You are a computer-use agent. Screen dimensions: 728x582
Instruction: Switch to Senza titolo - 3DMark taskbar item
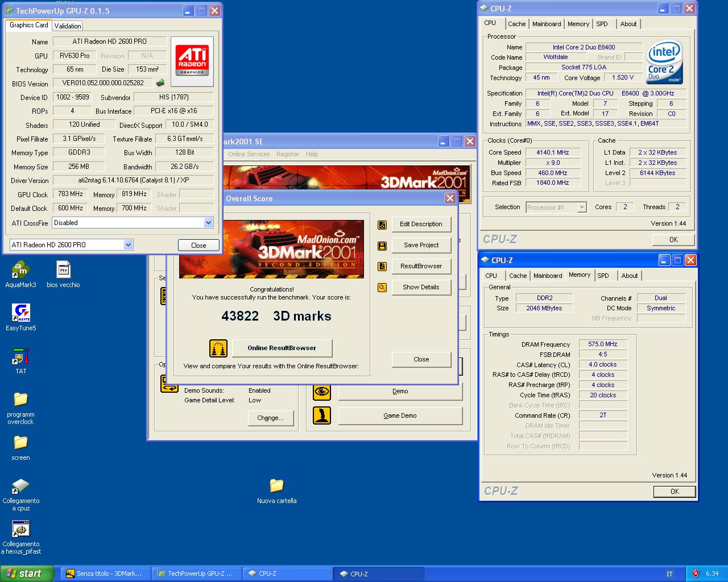tap(105, 574)
